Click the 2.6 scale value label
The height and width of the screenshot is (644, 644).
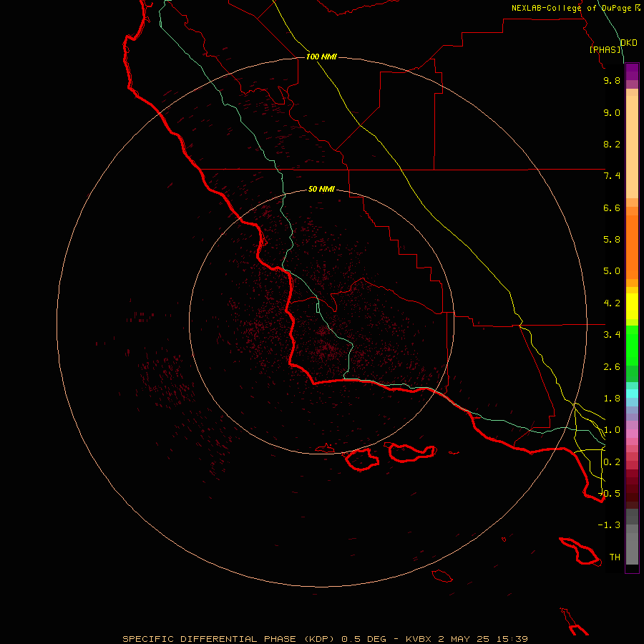612,367
